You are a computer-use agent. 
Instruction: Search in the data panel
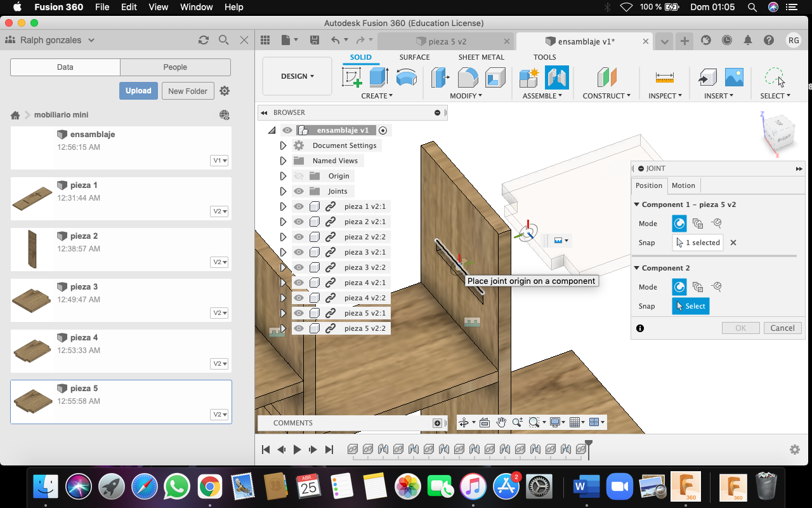223,40
